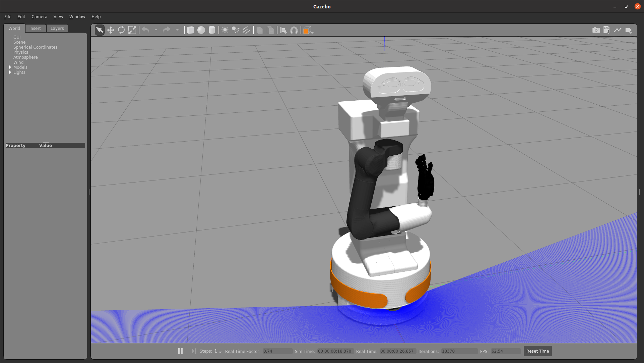
Task: Click the Sim Time value field
Action: [x=335, y=351]
